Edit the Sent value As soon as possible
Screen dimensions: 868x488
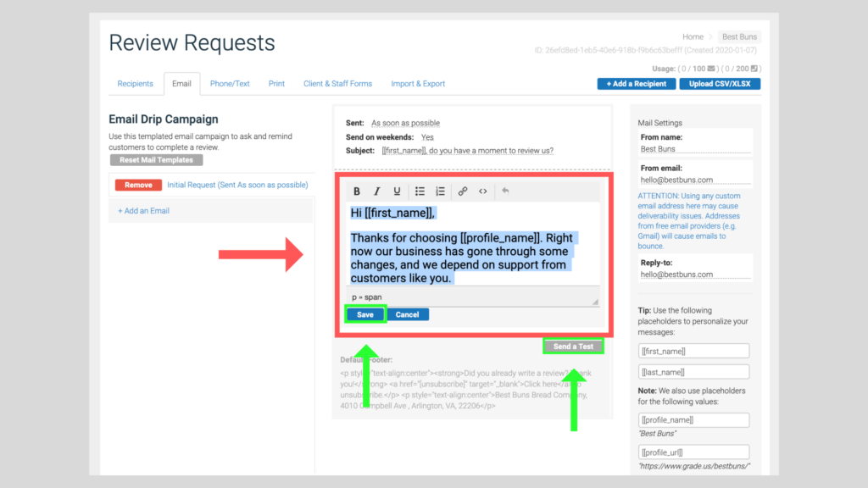click(406, 123)
